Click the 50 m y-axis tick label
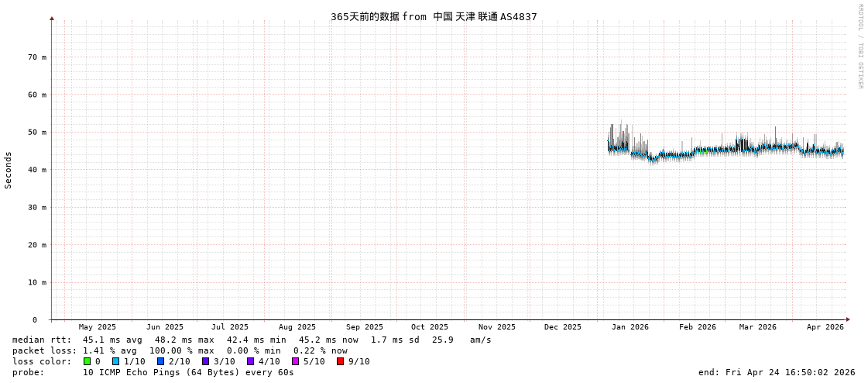Viewport: 868px width, 383px height. tap(38, 133)
